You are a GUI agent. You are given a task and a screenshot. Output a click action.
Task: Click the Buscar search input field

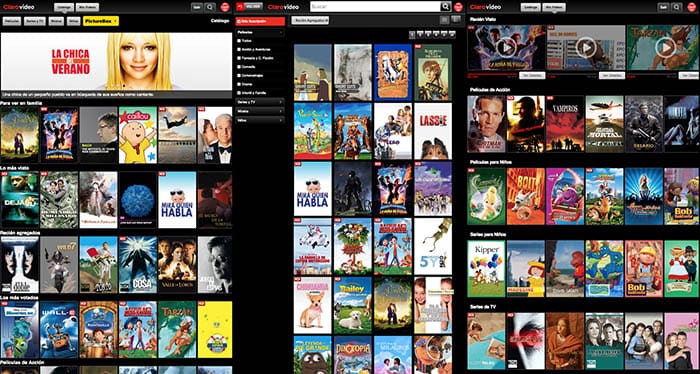(x=375, y=6)
